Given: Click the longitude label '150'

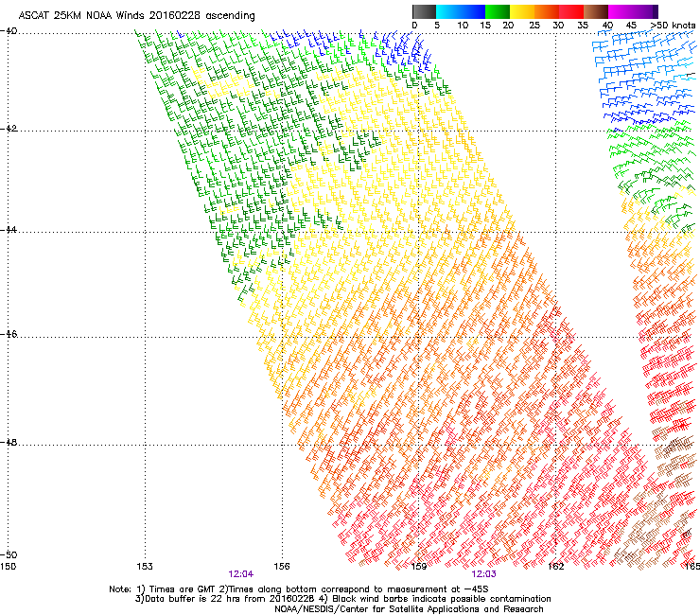Looking at the screenshot, I should click(9, 567).
